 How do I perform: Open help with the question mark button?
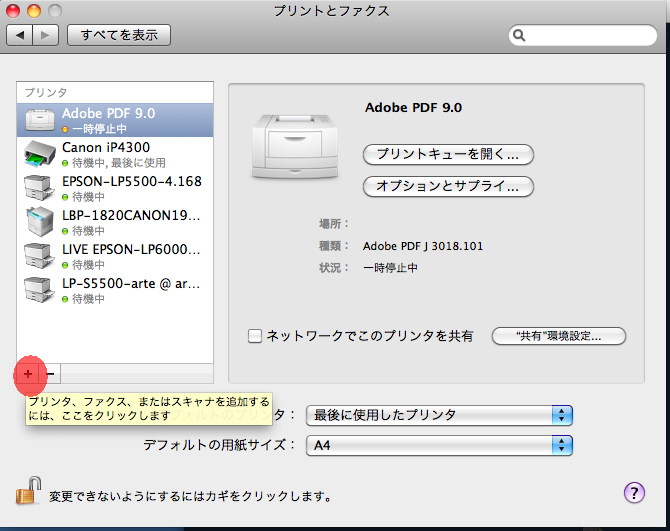tap(634, 493)
